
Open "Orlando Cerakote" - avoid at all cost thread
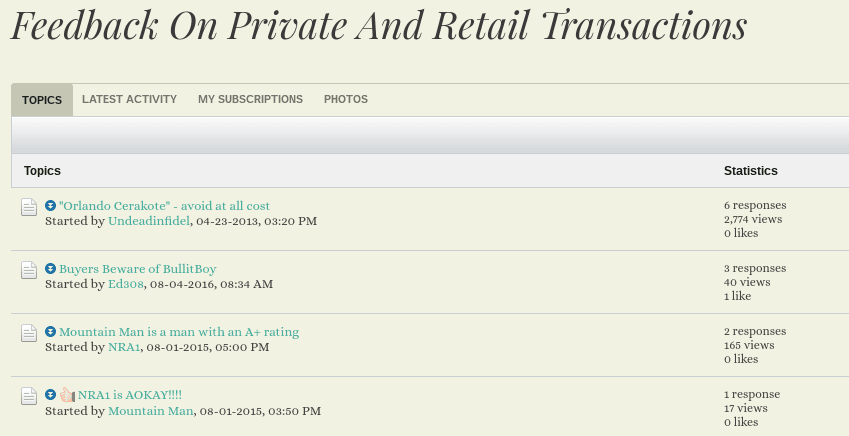164,206
